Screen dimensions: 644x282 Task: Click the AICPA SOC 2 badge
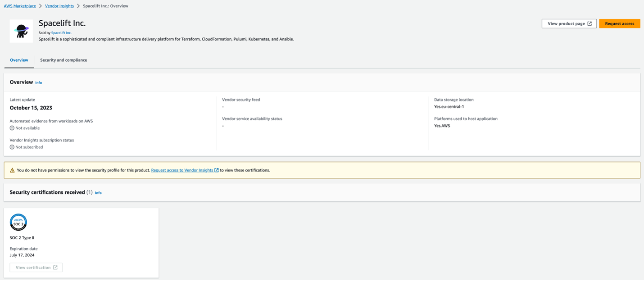(18, 223)
